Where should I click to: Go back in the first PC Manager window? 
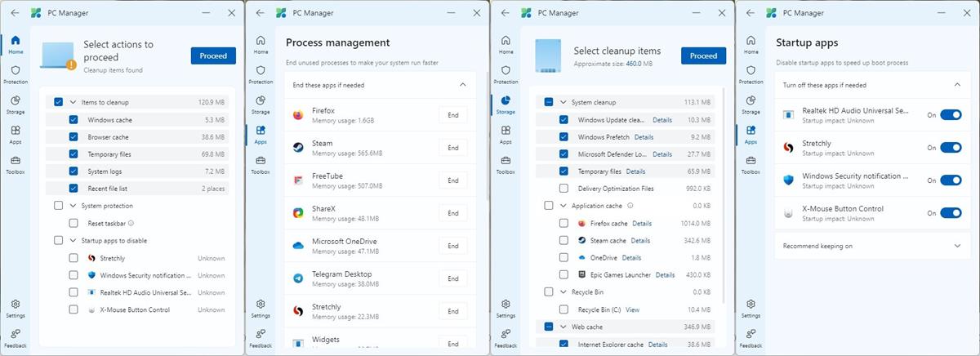click(x=15, y=13)
